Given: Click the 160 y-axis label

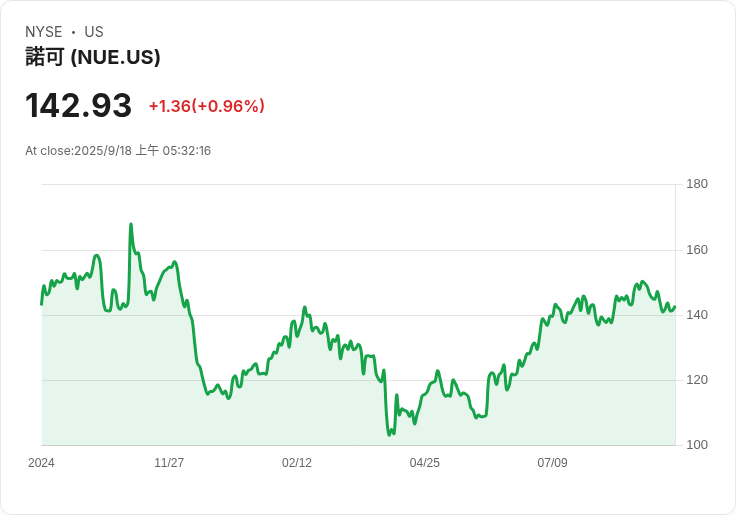Looking at the screenshot, I should tap(697, 250).
